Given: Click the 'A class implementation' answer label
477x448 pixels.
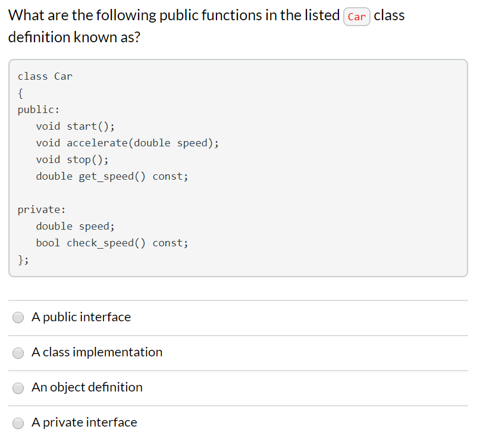Looking at the screenshot, I should point(97,352).
